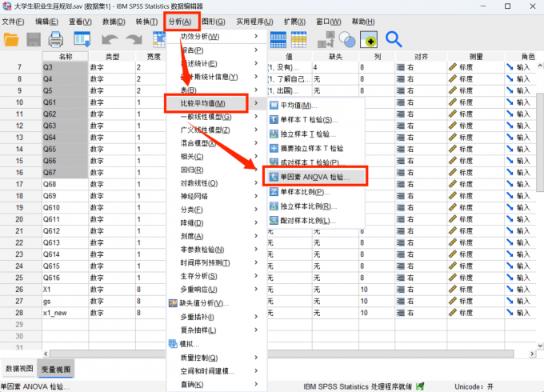Image resolution: width=544 pixels, height=392 pixels.
Task: Click the undo arrow icon
Action: (110, 39)
